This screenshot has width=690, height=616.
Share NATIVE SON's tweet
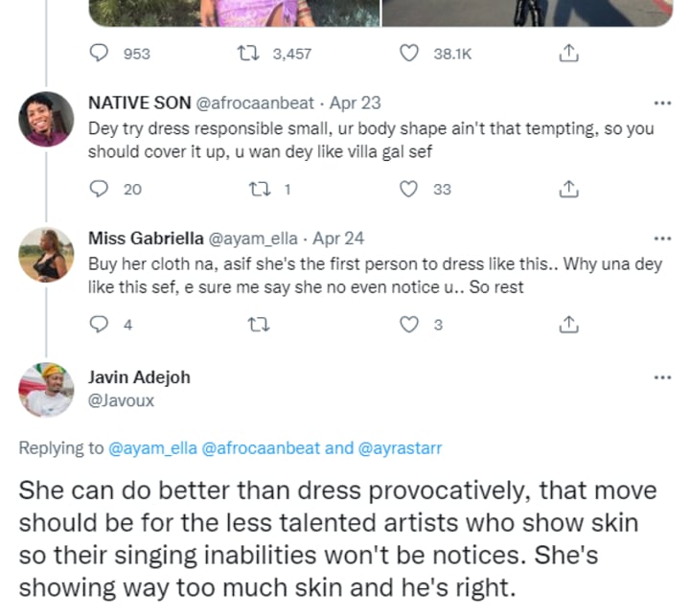(x=567, y=190)
